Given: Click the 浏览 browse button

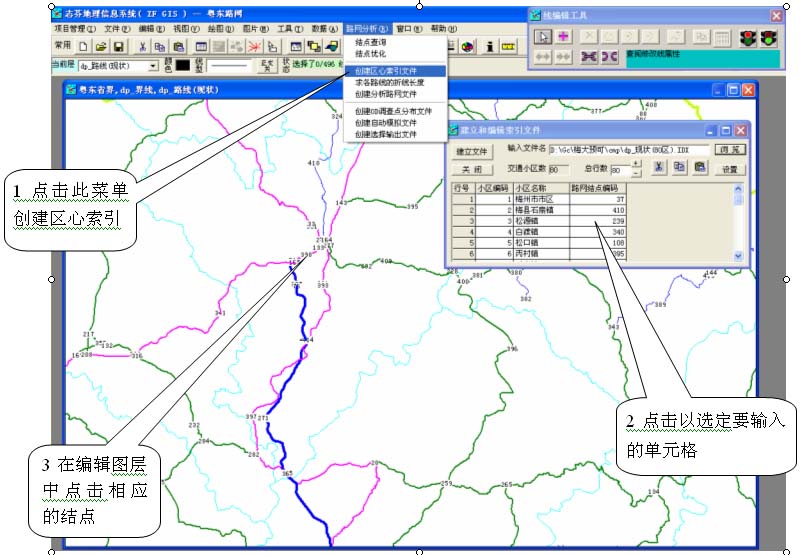Looking at the screenshot, I should 729,150.
